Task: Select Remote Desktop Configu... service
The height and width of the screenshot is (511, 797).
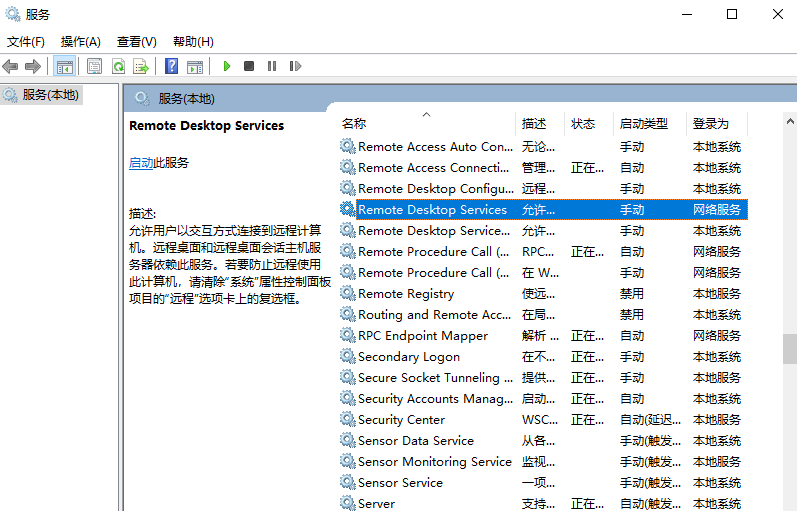Action: (543, 189)
